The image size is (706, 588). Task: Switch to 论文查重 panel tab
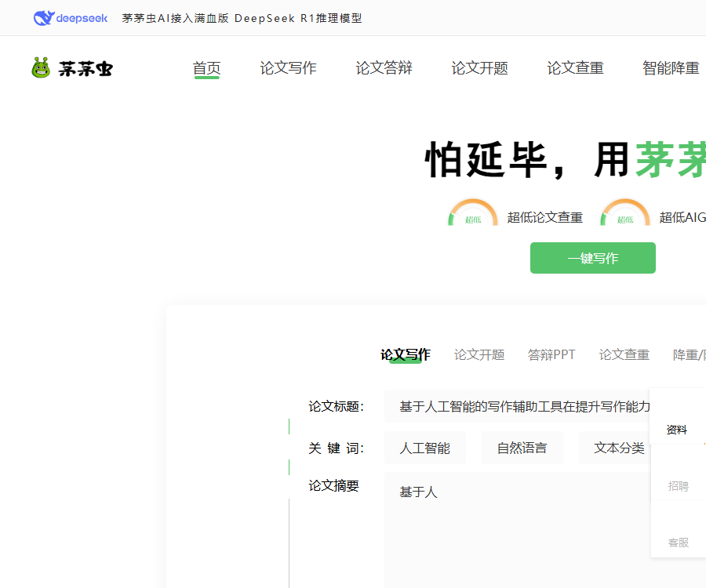[624, 354]
